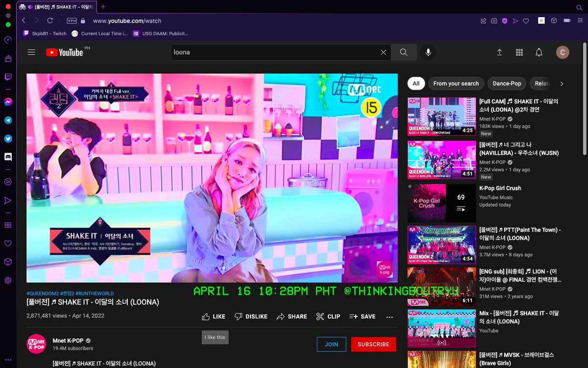Image resolution: width=588 pixels, height=368 pixels.
Task: Open the Share dialog
Action: (292, 316)
